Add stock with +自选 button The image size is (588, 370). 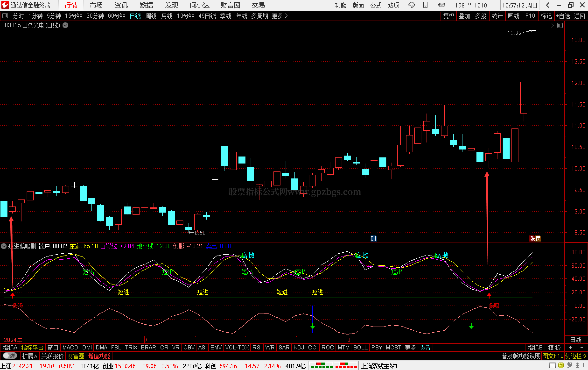(x=563, y=16)
